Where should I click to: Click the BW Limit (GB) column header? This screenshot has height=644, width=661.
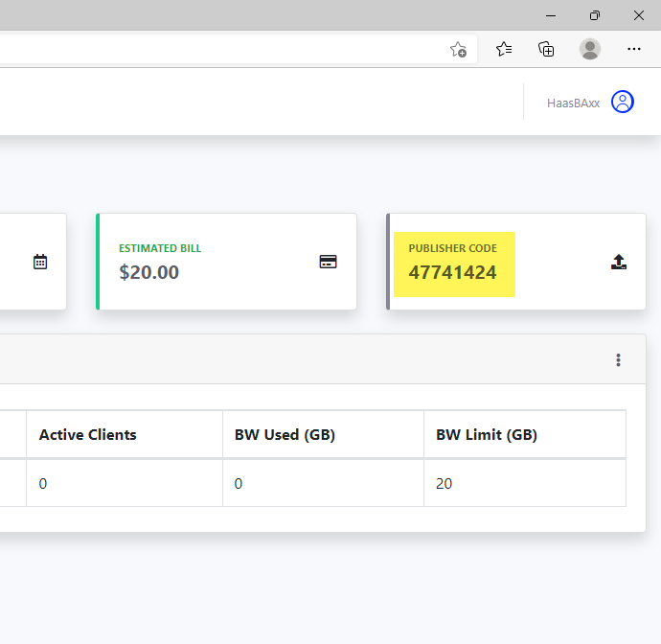pyautogui.click(x=487, y=434)
